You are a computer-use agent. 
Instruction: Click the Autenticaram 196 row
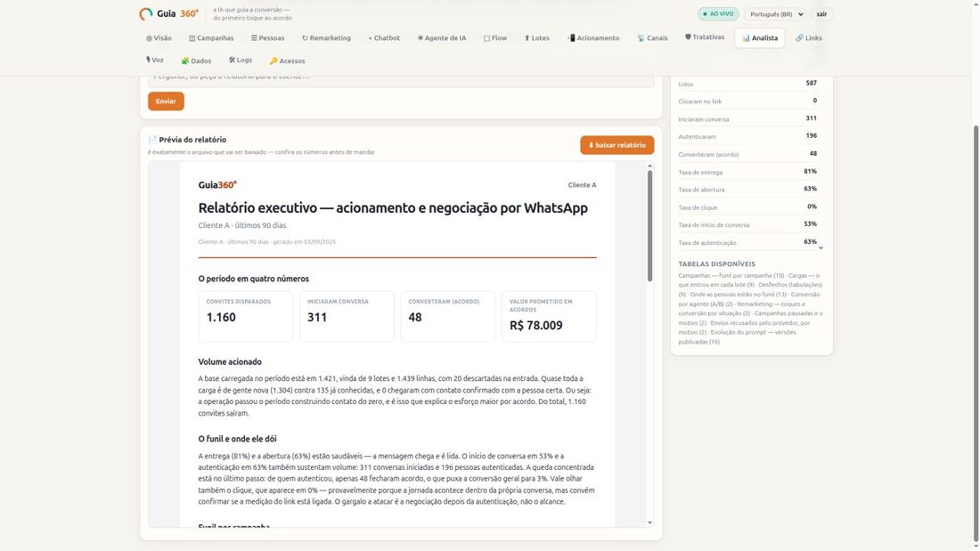point(747,136)
